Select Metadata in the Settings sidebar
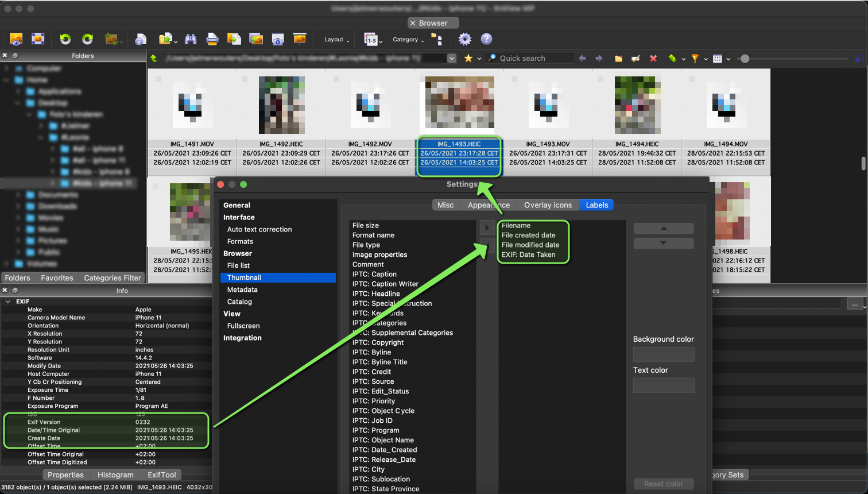 pos(242,290)
